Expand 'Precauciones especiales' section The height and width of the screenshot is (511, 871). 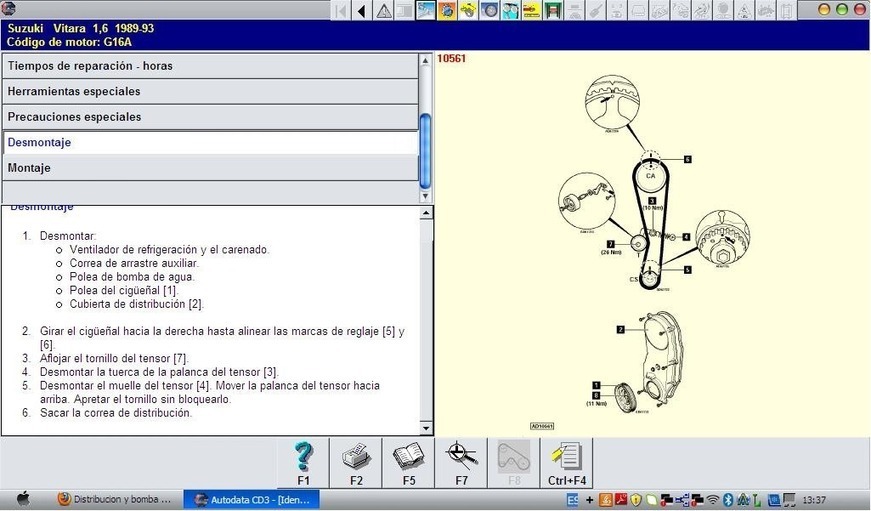pyautogui.click(x=210, y=117)
